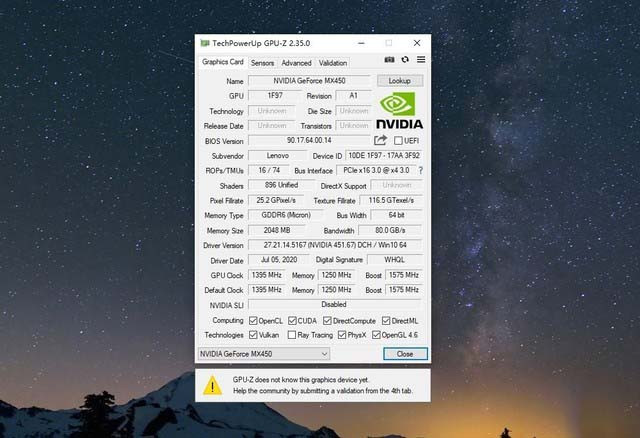Click the ROPs/TMUs value 16 / 74

[269, 170]
